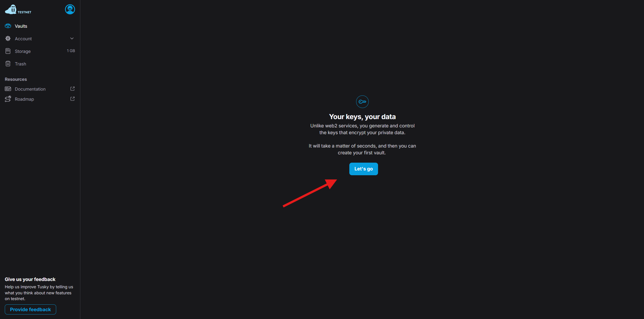
Task: Click the Provide feedback button
Action: (30, 309)
